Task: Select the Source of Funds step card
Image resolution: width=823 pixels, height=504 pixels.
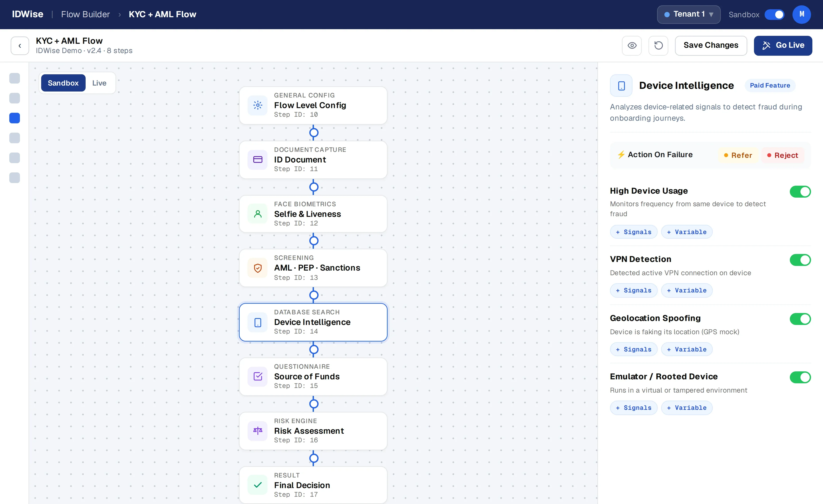Action: coord(313,376)
